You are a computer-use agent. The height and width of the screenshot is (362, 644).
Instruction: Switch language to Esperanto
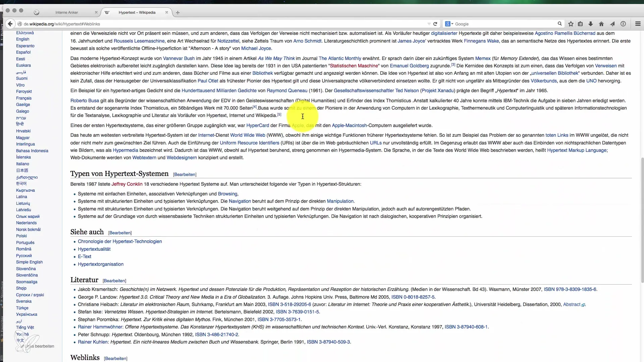point(25,46)
